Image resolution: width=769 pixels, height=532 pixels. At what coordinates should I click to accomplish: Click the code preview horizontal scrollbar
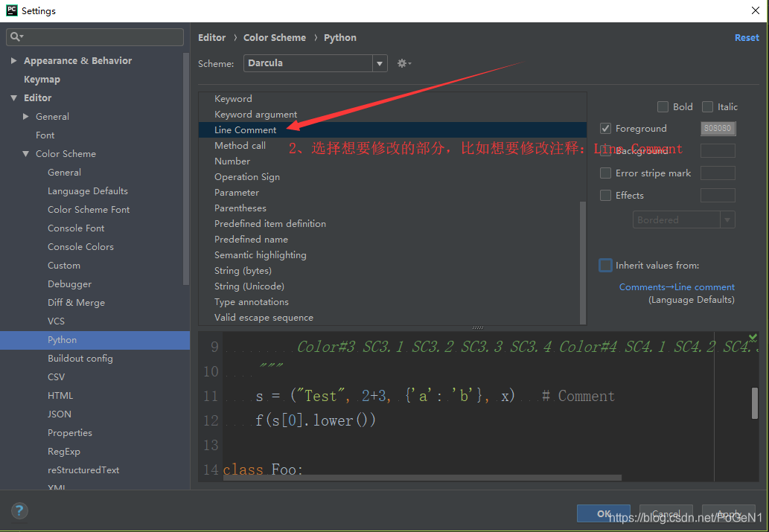[422, 478]
